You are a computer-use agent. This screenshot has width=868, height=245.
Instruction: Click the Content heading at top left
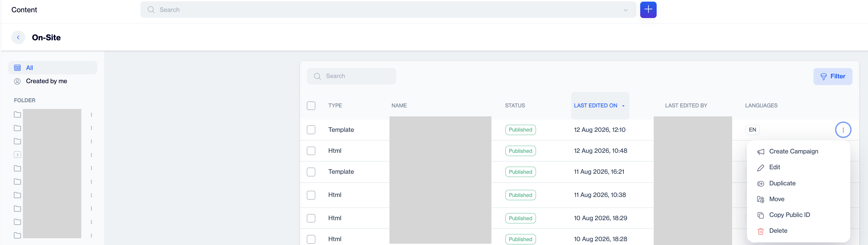click(24, 10)
